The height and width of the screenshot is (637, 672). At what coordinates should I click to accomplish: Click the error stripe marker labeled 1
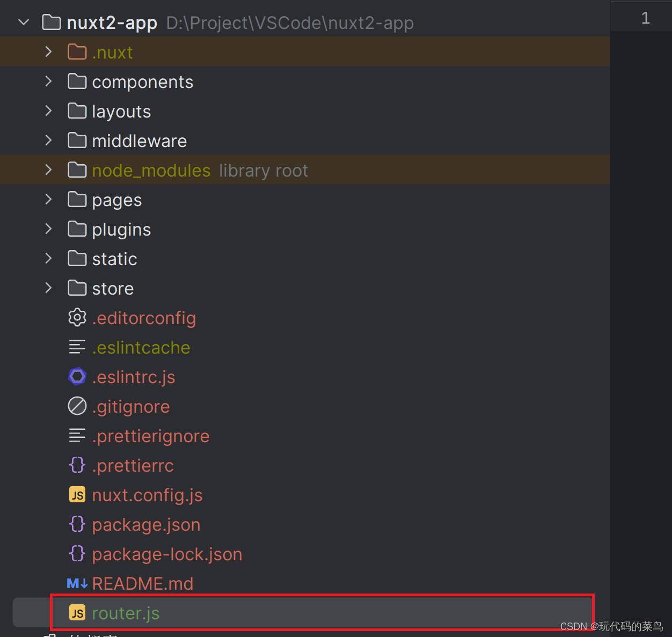click(646, 17)
